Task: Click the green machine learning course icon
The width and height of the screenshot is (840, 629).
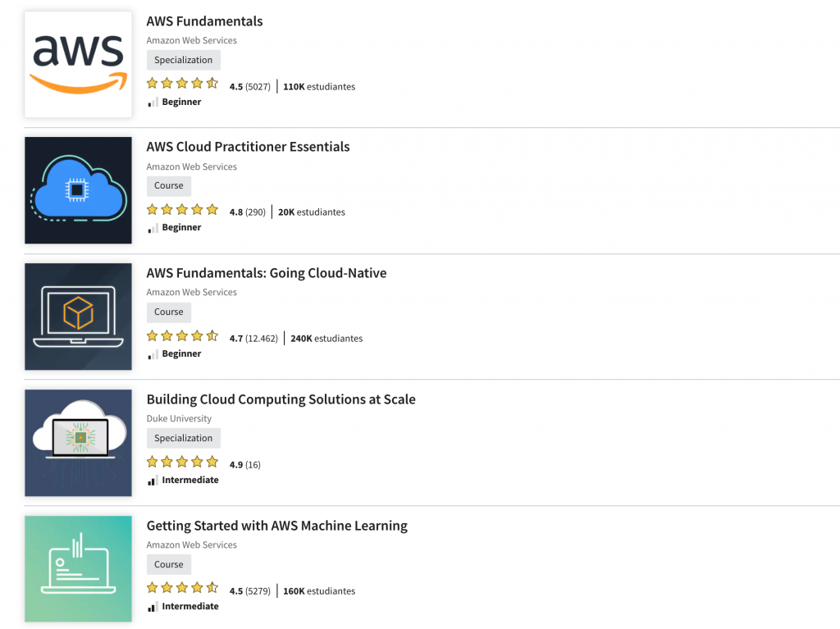Action: (x=78, y=568)
